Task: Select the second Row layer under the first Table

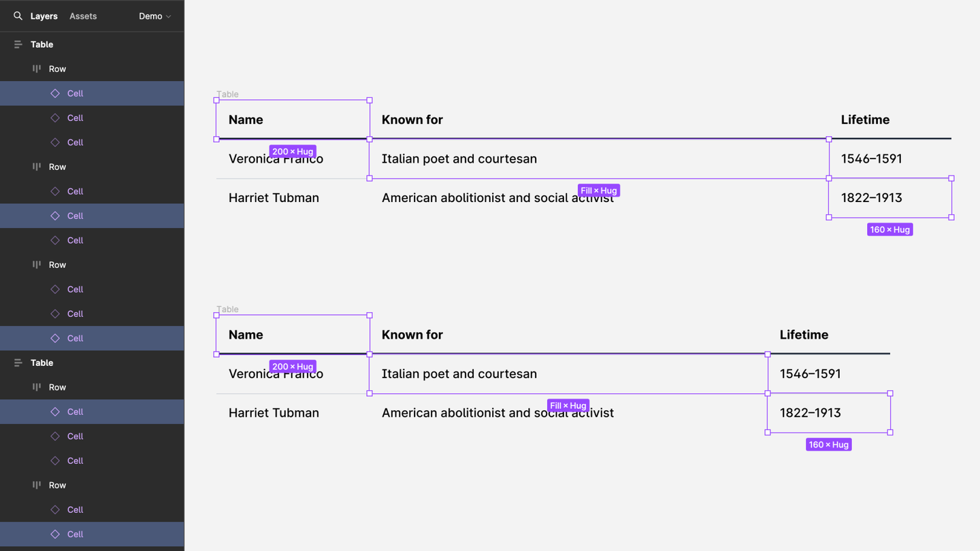Action: (57, 167)
